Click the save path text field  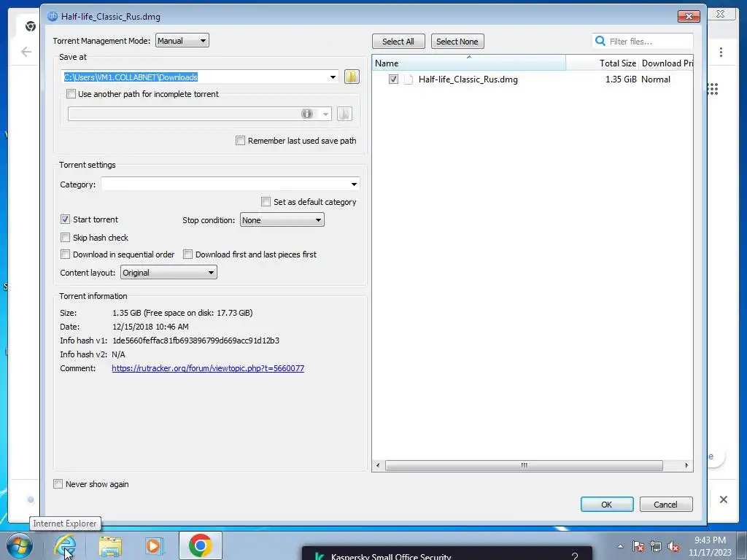point(195,77)
